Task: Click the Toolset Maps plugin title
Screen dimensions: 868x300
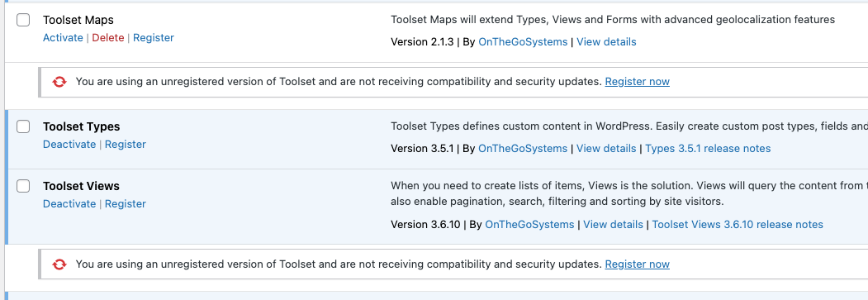Action: pyautogui.click(x=78, y=20)
